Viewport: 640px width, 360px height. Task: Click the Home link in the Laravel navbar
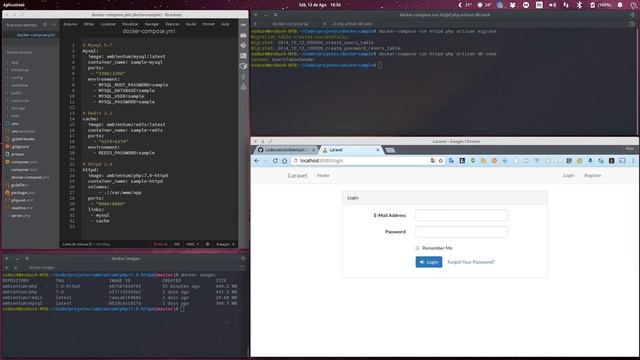(x=323, y=176)
